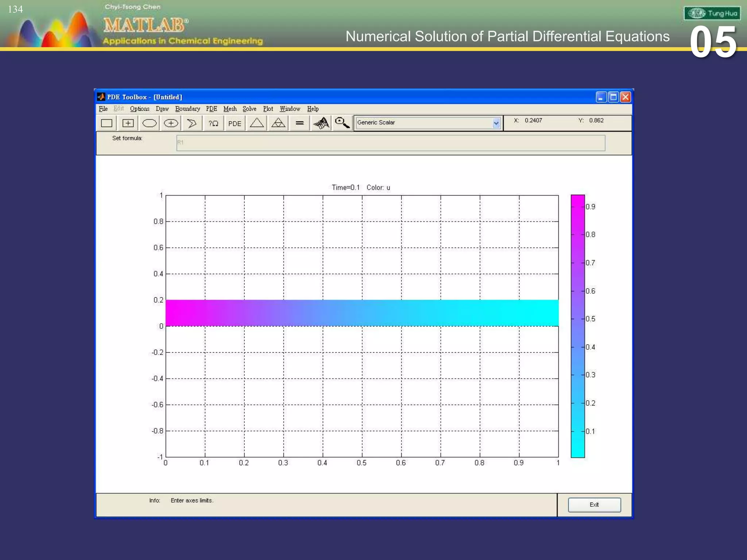Click the Set formula input field
This screenshot has height=560, width=747.
pyautogui.click(x=390, y=143)
